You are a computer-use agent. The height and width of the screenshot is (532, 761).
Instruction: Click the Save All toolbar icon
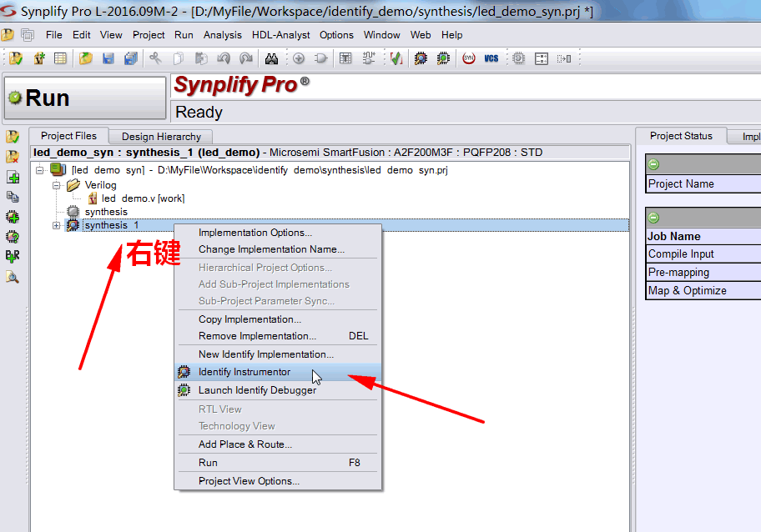coord(130,58)
